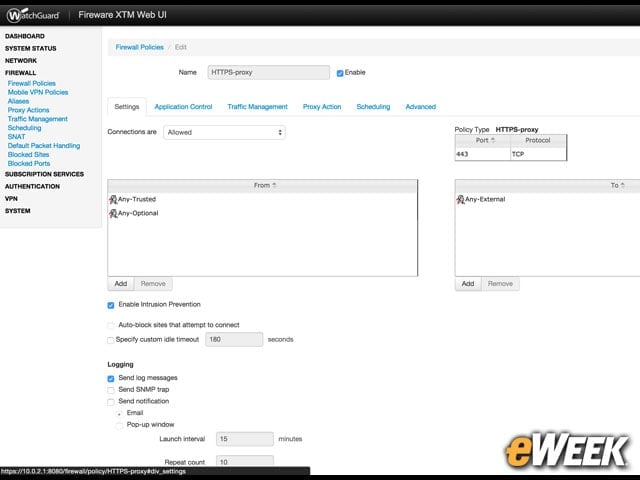The height and width of the screenshot is (480, 640).
Task: Open Default Packet Handling link
Action: [44, 146]
